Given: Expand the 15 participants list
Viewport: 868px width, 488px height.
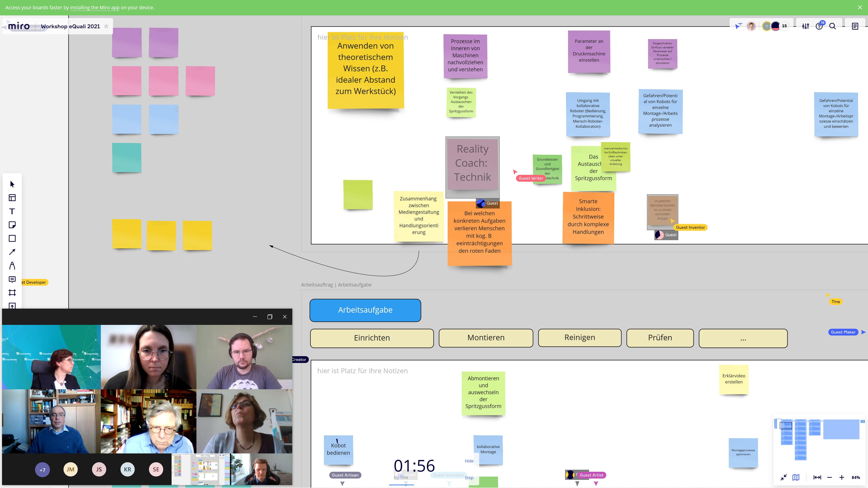Looking at the screenshot, I should pyautogui.click(x=784, y=26).
